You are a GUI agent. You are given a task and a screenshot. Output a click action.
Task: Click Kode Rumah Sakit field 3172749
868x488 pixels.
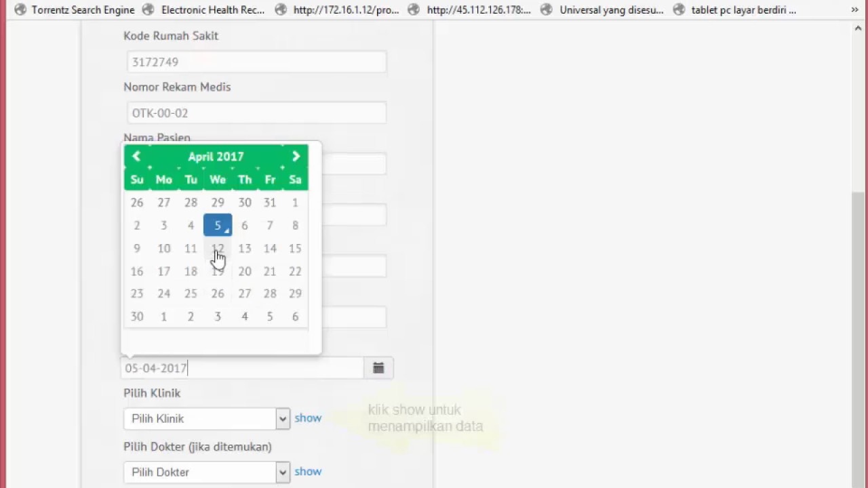(256, 62)
